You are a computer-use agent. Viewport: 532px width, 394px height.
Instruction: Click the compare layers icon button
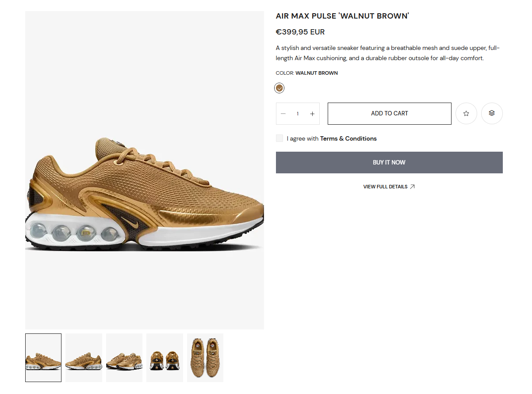[x=492, y=114]
